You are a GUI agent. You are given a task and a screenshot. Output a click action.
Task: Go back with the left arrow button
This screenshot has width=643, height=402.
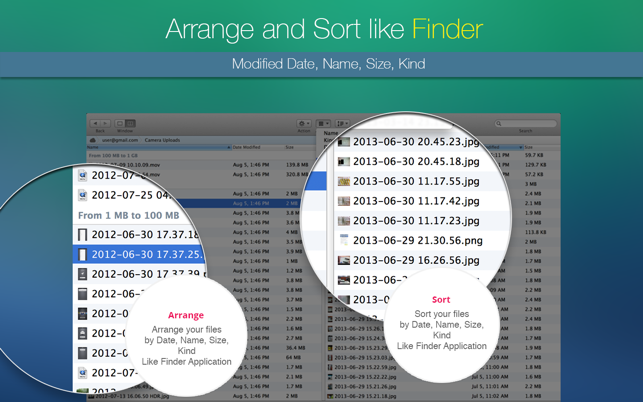96,123
